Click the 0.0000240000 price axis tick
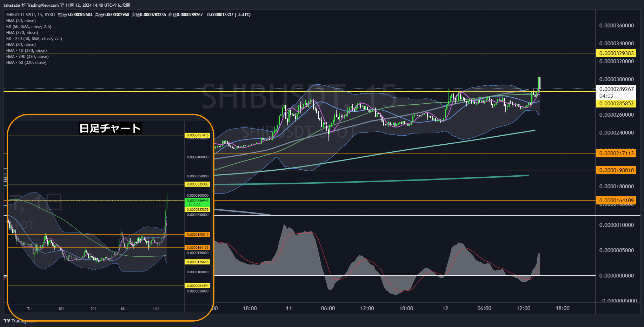 (x=616, y=133)
